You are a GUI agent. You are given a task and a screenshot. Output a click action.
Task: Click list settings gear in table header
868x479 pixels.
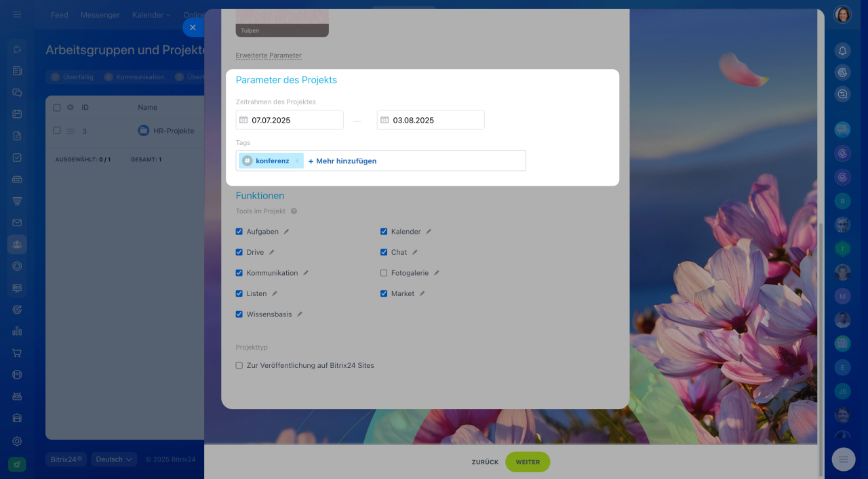pyautogui.click(x=71, y=107)
